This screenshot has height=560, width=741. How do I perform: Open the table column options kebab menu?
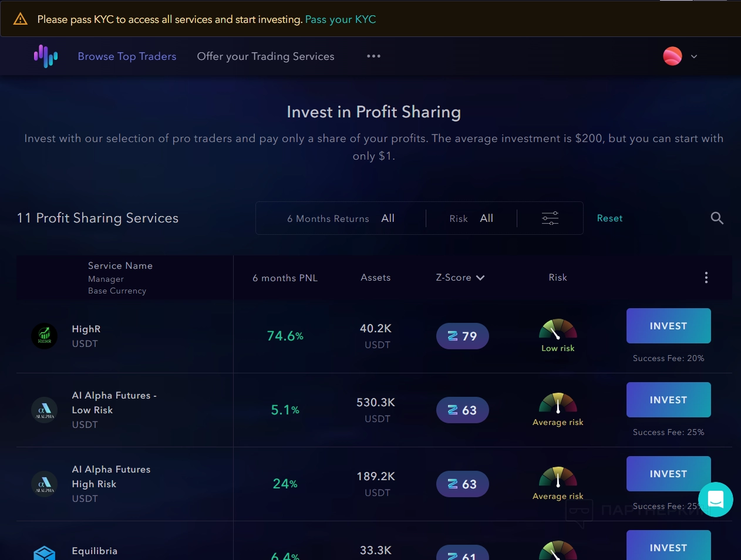pyautogui.click(x=706, y=278)
